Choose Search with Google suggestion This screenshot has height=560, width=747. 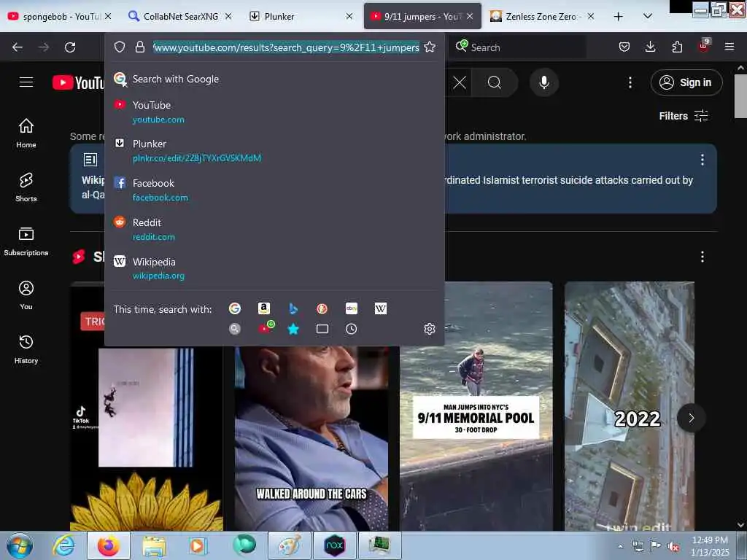274,79
